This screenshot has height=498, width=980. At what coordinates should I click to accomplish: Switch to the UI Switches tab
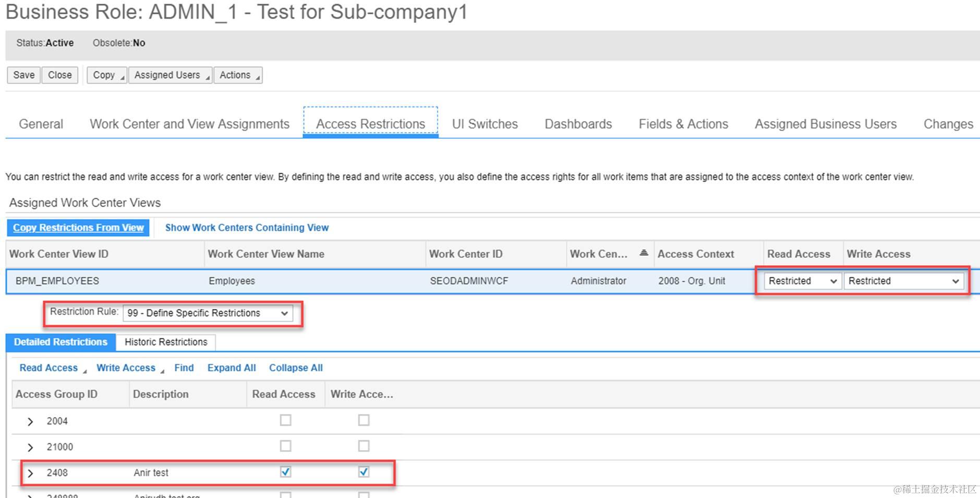485,124
